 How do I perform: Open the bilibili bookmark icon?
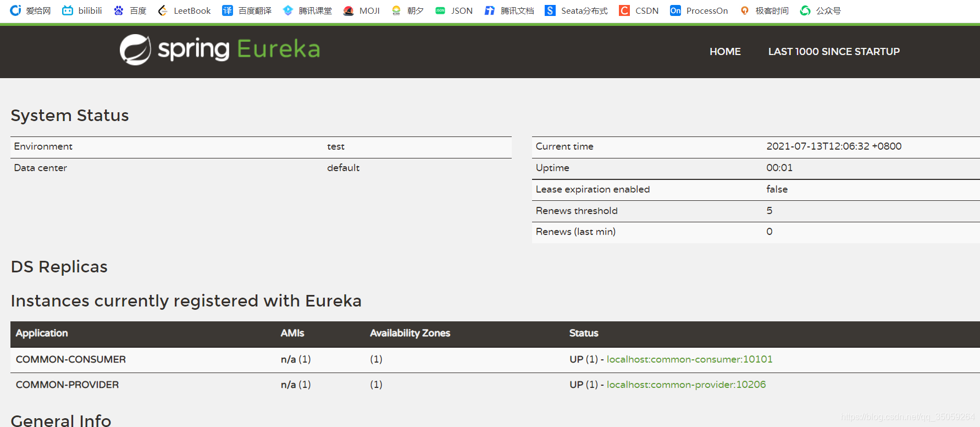(68, 10)
